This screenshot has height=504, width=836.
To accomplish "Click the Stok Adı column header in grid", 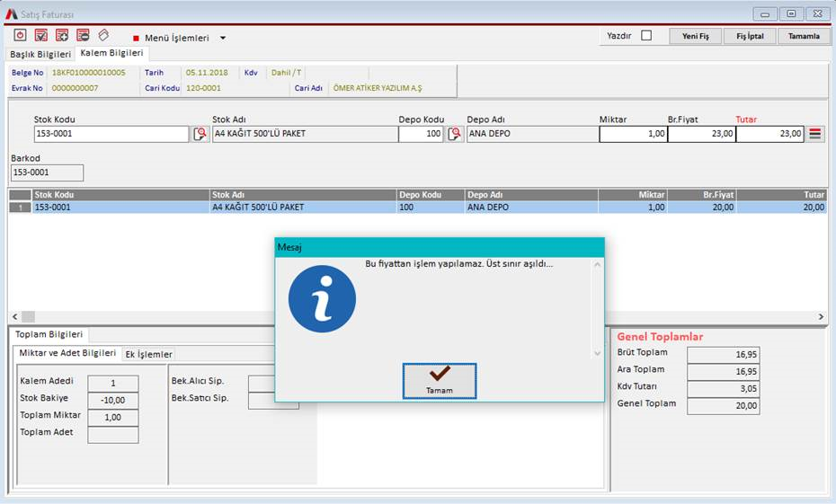I will (303, 195).
